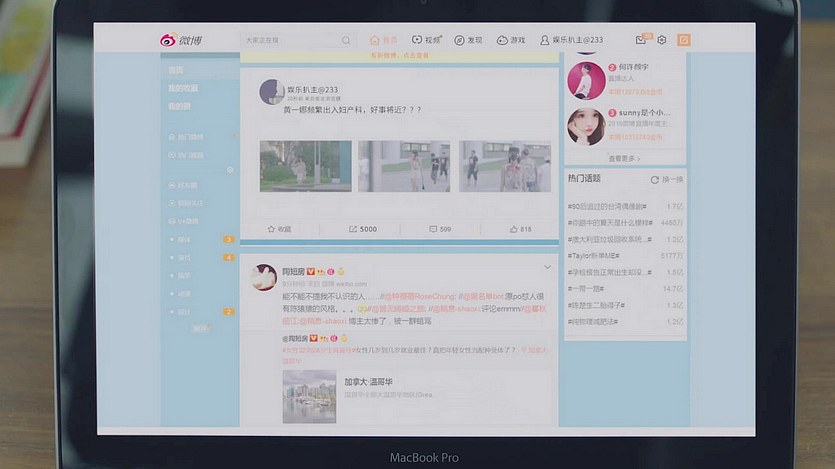Viewport: 835px width, 469px height.
Task: Expand the sidebar 展开 link
Action: click(200, 328)
